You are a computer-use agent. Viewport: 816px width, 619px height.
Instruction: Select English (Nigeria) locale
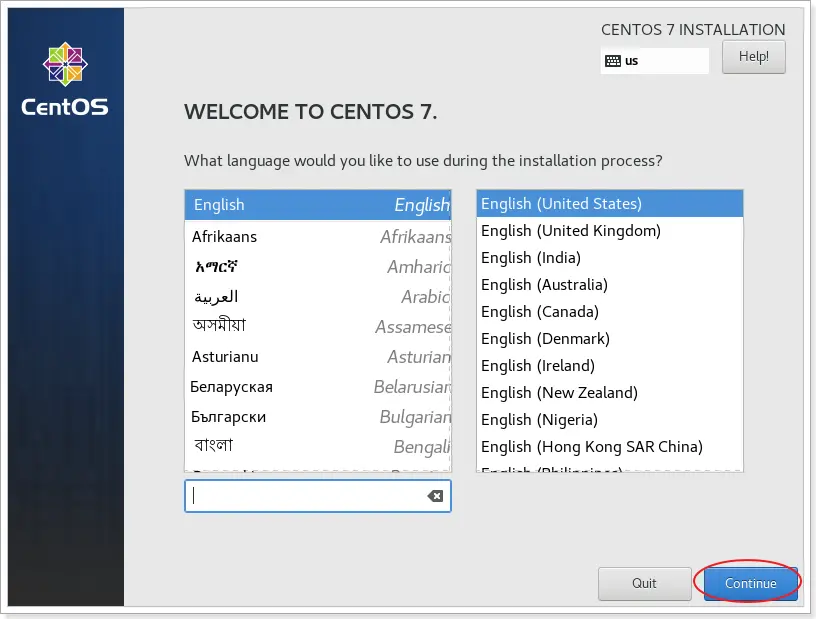[610, 420]
